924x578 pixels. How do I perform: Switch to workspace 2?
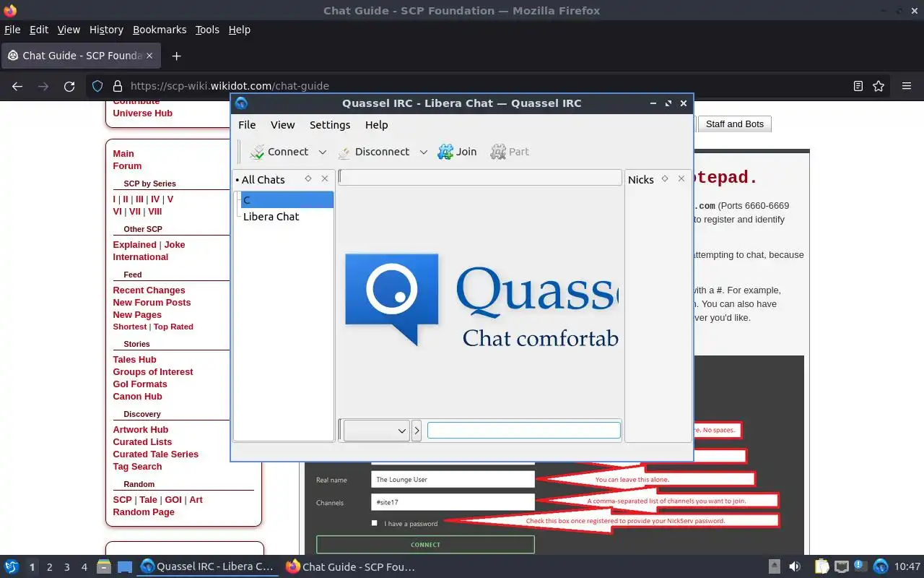(50, 567)
